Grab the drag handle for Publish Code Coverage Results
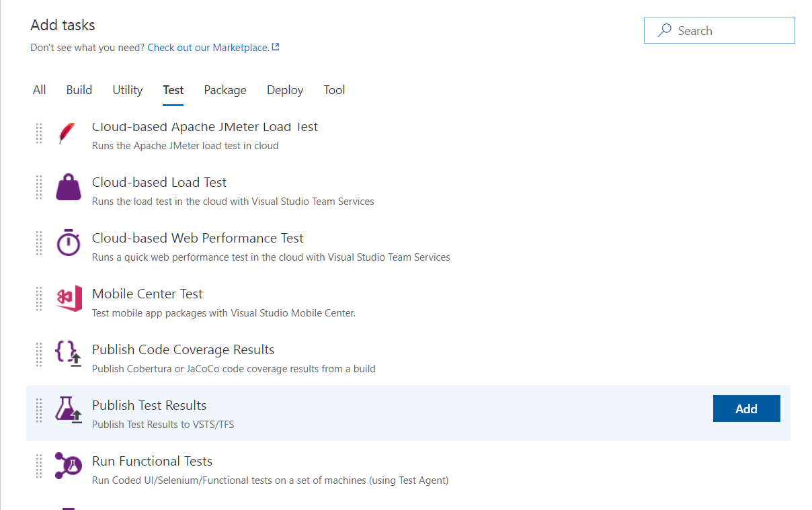 pos(39,354)
